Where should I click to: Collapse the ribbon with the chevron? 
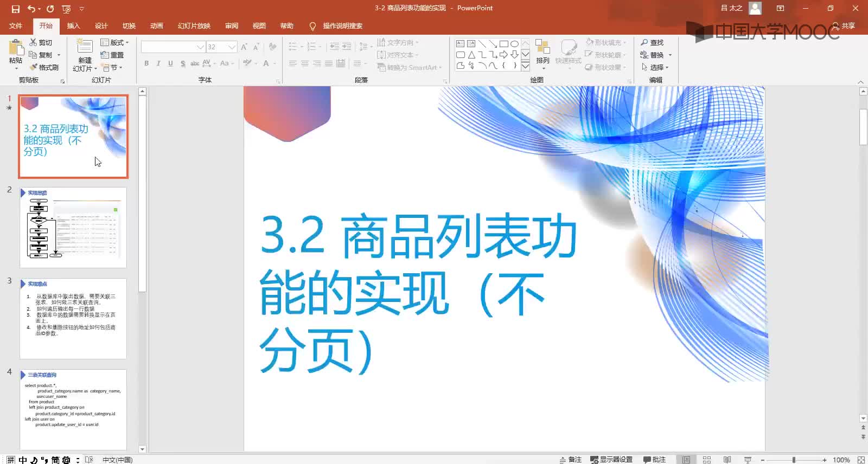tap(861, 81)
